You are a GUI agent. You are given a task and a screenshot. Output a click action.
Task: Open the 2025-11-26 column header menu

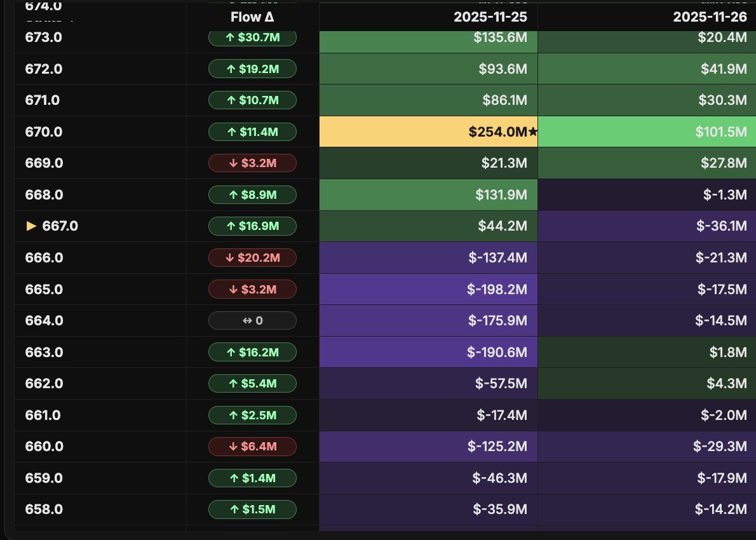pyautogui.click(x=710, y=17)
